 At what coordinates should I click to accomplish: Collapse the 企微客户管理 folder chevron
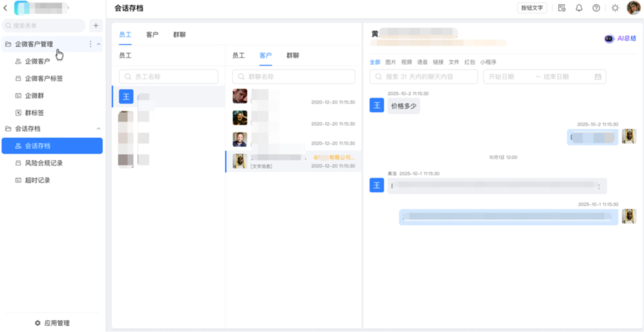[x=98, y=44]
